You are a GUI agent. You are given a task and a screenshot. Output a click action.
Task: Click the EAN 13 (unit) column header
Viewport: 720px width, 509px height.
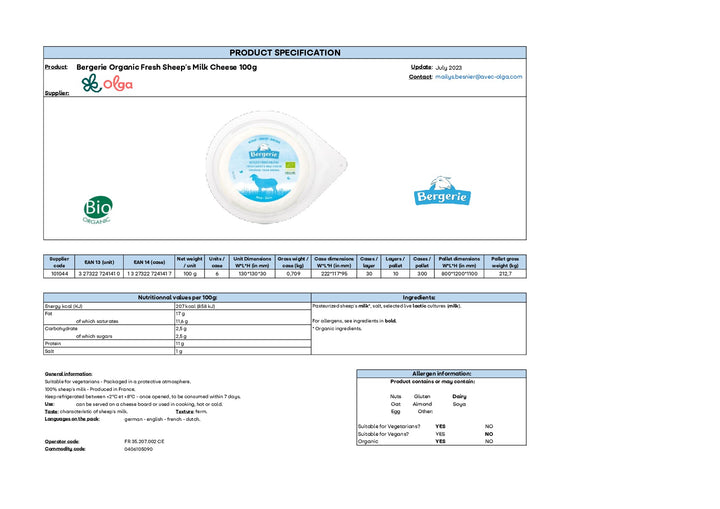(x=99, y=262)
